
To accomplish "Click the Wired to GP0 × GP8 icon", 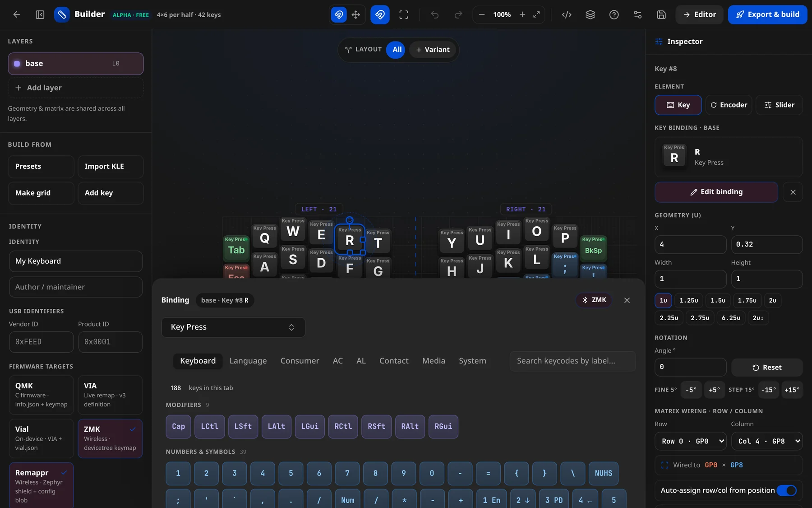I will (x=664, y=465).
